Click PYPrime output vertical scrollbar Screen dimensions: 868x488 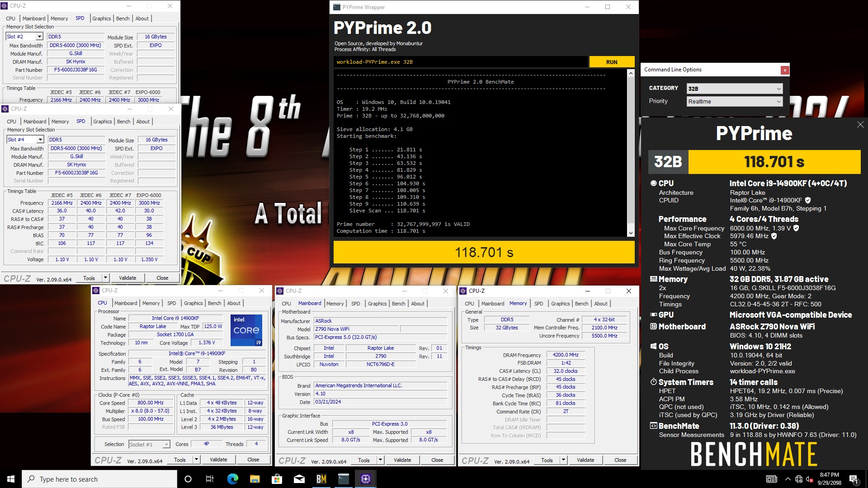tap(631, 153)
